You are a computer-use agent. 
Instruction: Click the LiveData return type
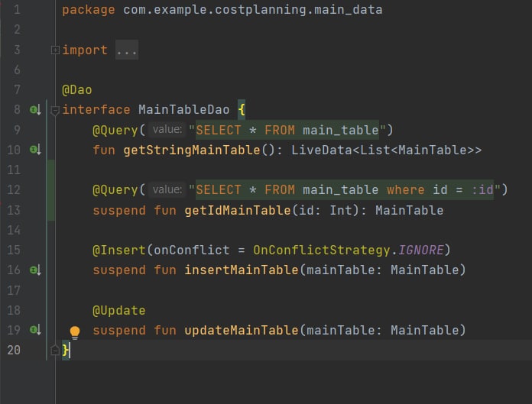[x=321, y=150]
